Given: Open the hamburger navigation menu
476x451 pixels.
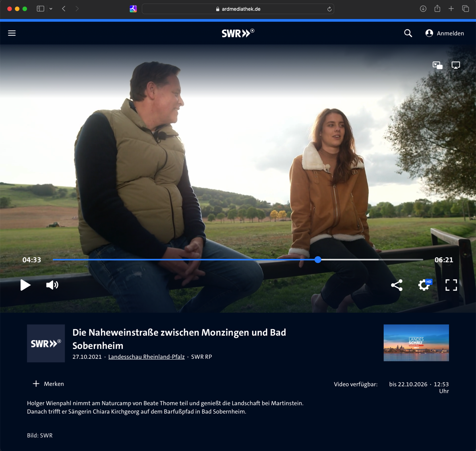Looking at the screenshot, I should 12,33.
